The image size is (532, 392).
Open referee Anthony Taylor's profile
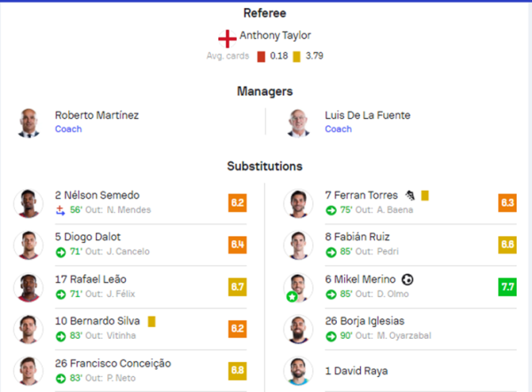coord(275,35)
